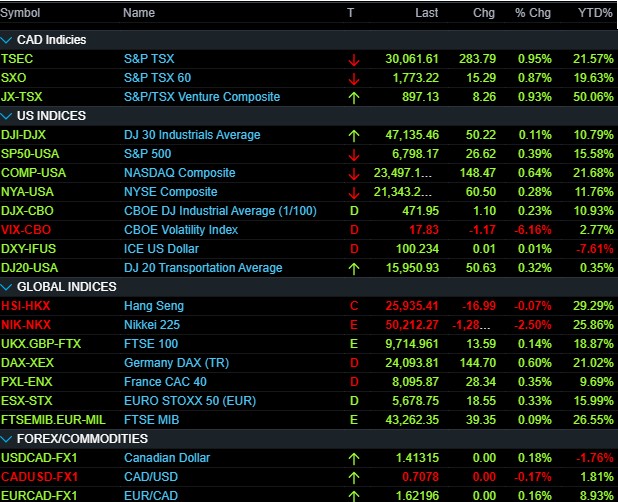
Task: Click the E indicator on Nikkei 225 row
Action: pos(353,325)
